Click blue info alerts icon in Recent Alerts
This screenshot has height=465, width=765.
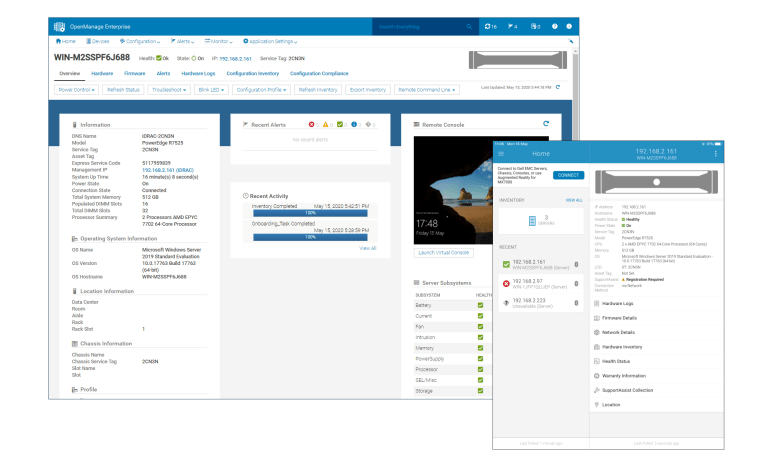[354, 125]
